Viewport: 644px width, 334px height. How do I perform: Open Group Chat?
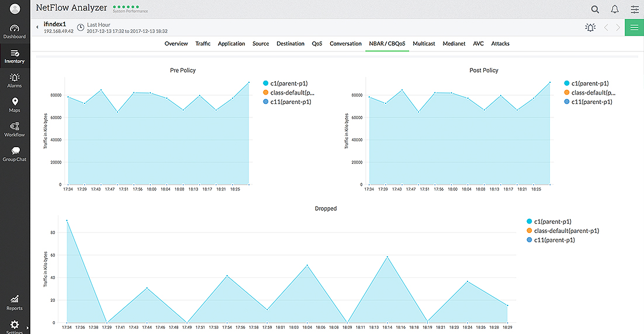15,154
